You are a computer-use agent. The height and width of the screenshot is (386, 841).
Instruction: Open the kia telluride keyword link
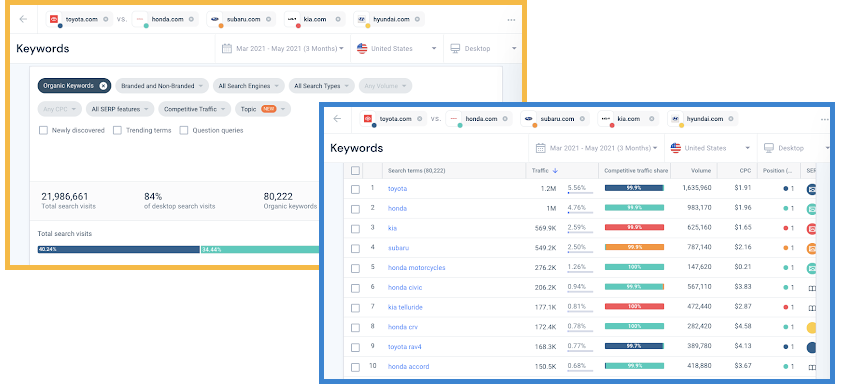pos(405,308)
